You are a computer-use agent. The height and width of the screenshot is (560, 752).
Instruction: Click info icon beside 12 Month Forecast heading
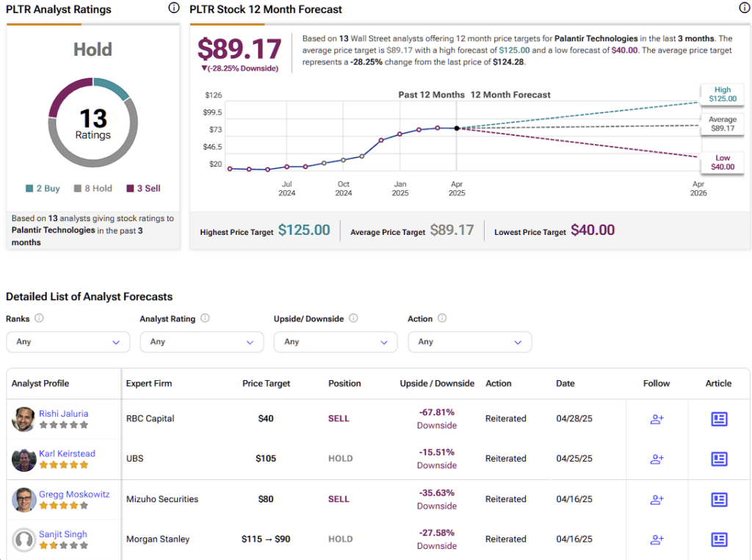point(745,7)
